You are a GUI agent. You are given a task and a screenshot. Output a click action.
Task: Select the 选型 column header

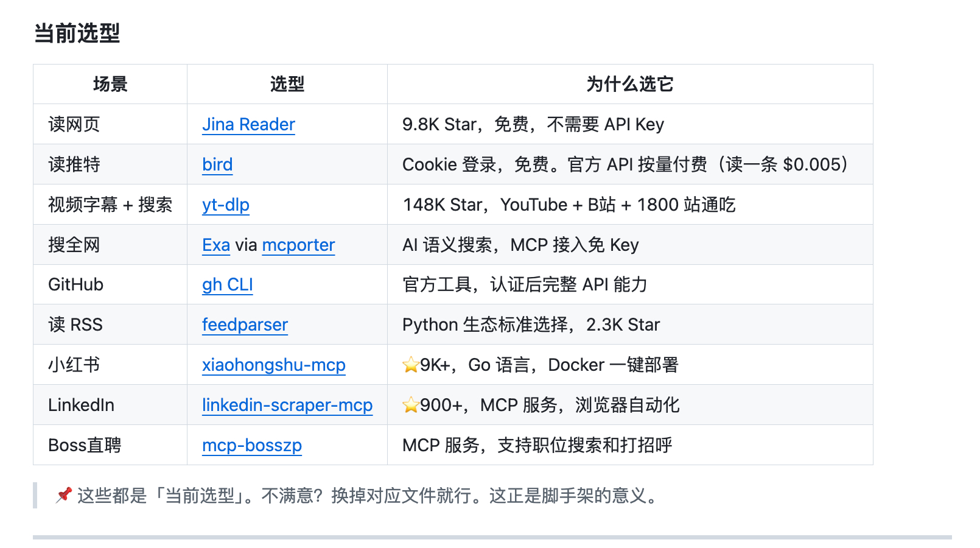(287, 84)
